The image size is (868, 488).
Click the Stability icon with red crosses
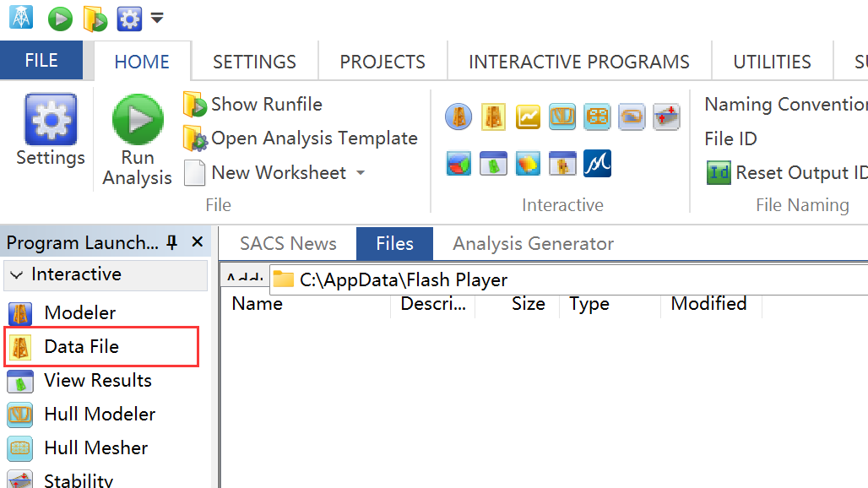pos(666,117)
